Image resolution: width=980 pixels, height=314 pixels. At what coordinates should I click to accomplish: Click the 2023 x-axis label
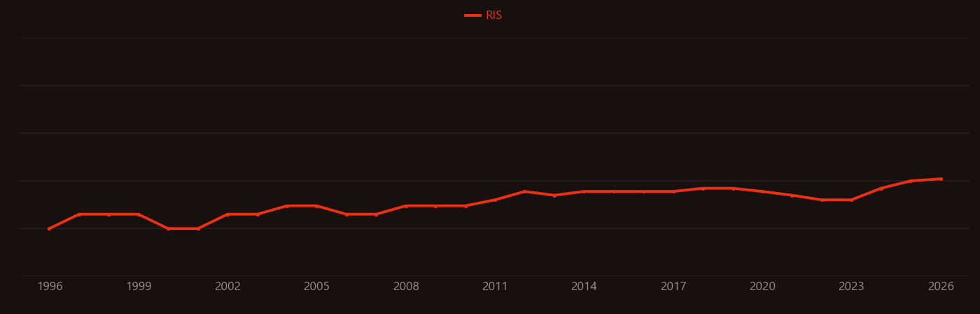tap(851, 287)
